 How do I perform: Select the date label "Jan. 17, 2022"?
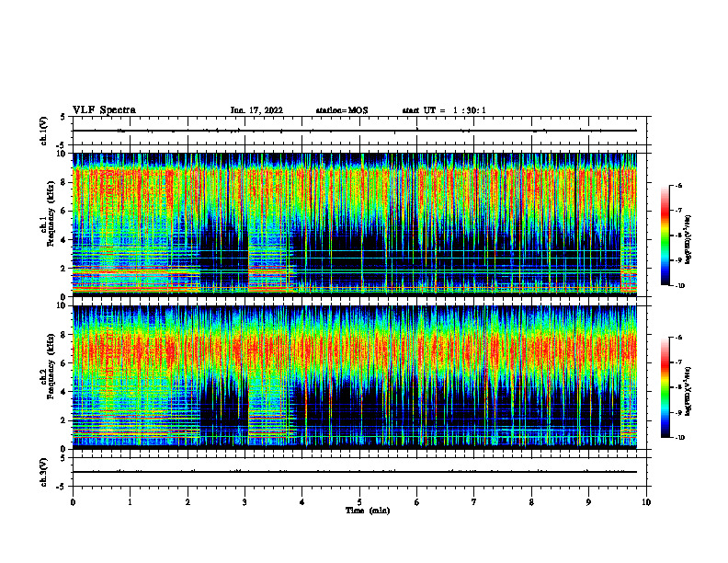point(256,110)
